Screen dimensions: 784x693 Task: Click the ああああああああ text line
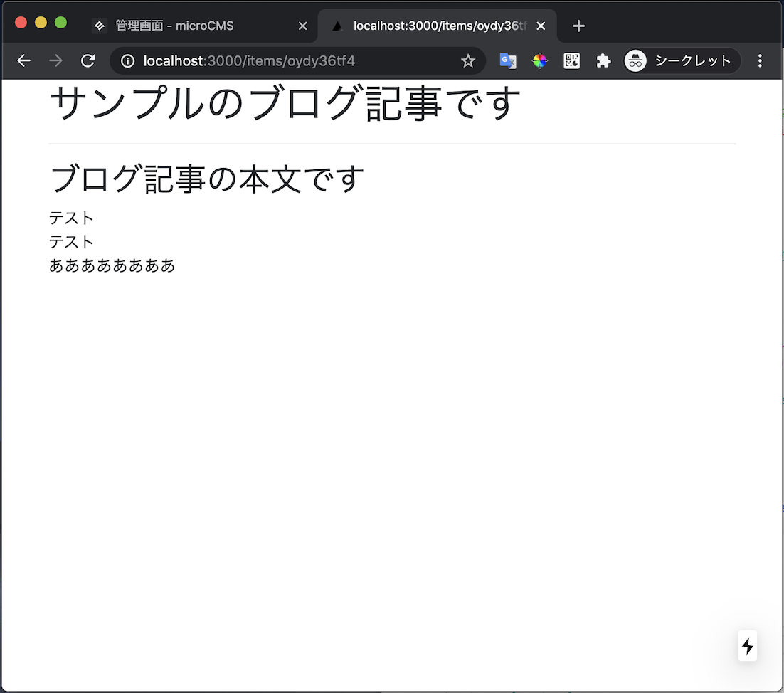pyautogui.click(x=112, y=265)
